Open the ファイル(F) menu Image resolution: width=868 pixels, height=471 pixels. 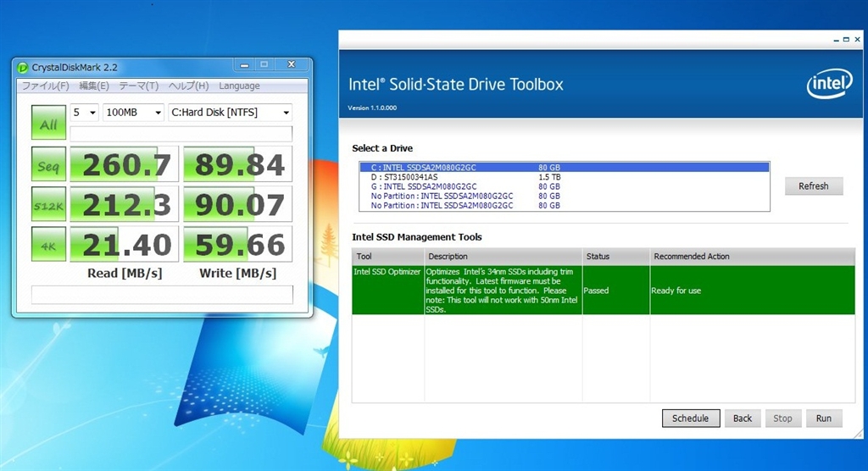(x=46, y=86)
